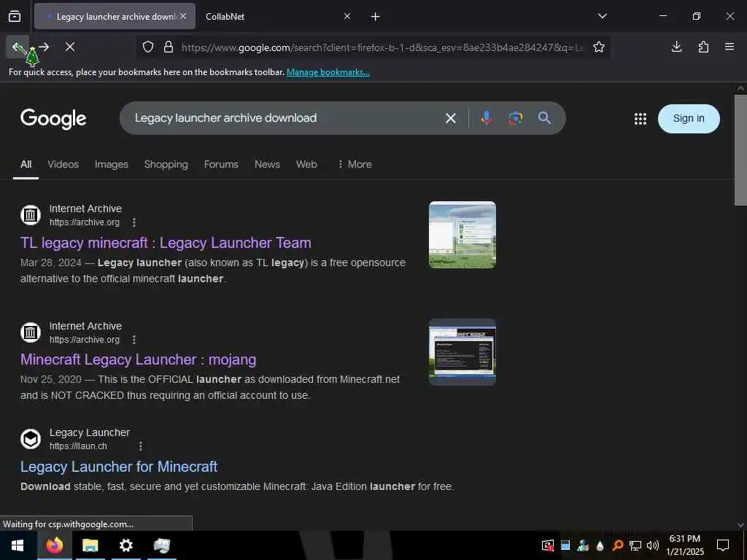747x560 pixels.
Task: Select the Shopping results tab
Action: (x=166, y=164)
